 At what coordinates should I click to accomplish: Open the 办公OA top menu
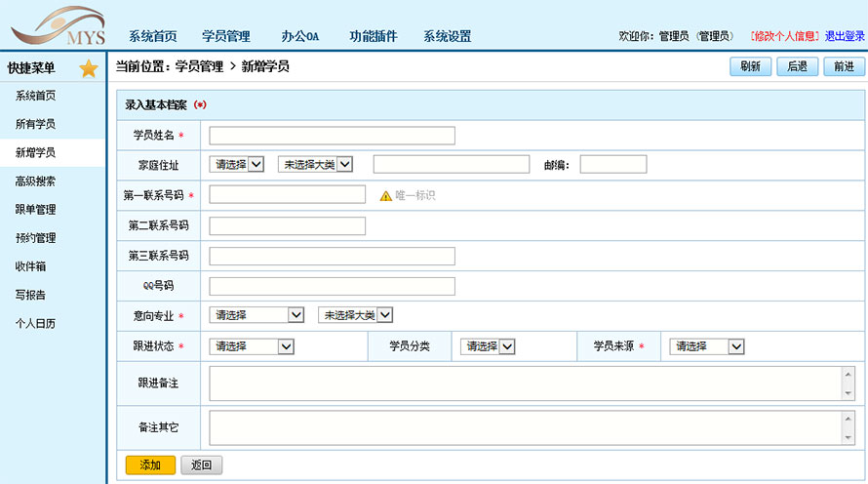point(299,36)
